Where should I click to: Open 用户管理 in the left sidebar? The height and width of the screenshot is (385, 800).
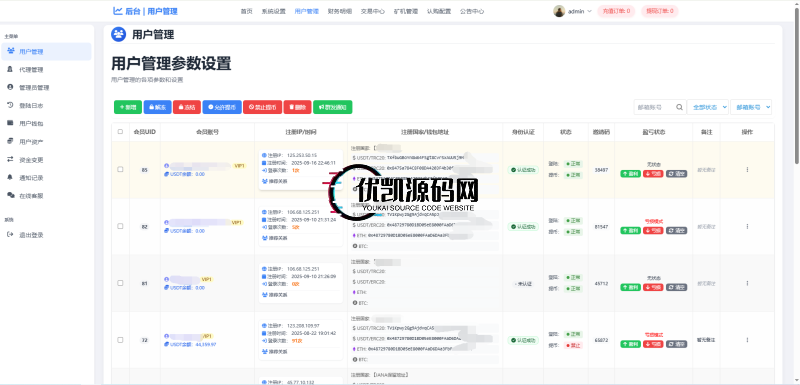(46, 52)
